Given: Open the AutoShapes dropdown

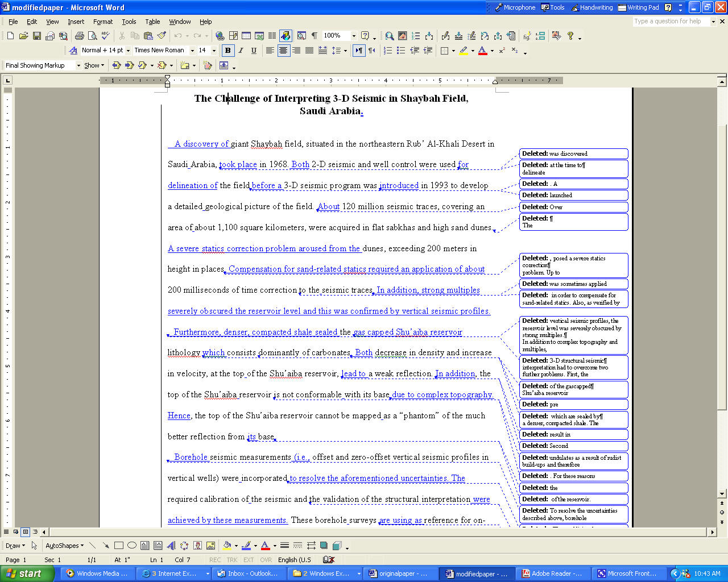Looking at the screenshot, I should tap(64, 546).
